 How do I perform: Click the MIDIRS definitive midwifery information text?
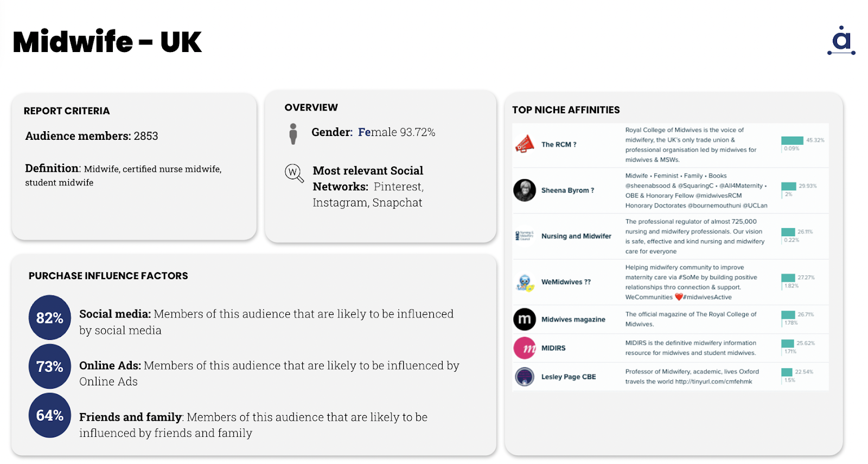pos(691,348)
